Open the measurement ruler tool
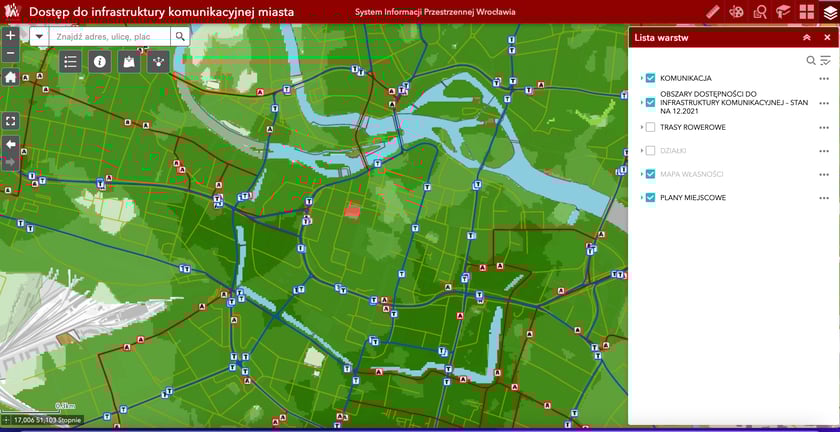 (x=713, y=12)
